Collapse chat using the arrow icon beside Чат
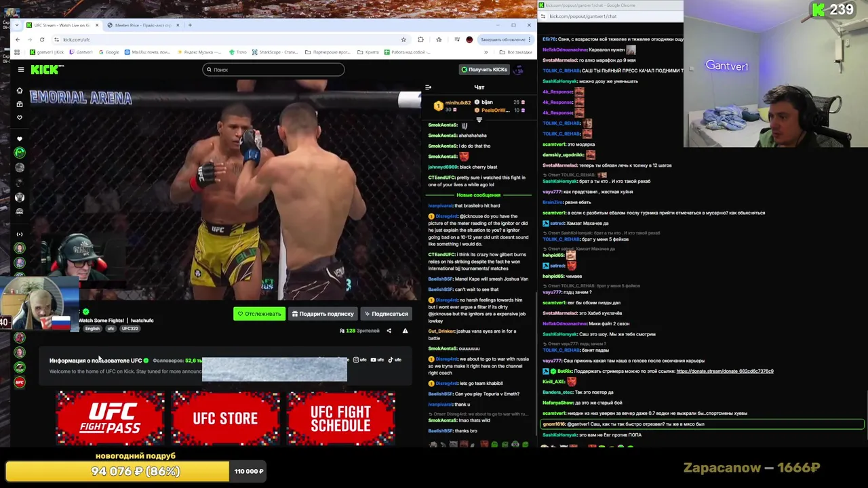The height and width of the screenshot is (488, 868). tap(428, 87)
